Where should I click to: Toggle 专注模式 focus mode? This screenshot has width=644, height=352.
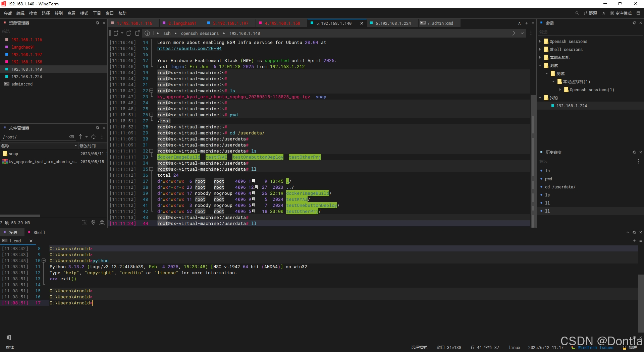coord(621,13)
